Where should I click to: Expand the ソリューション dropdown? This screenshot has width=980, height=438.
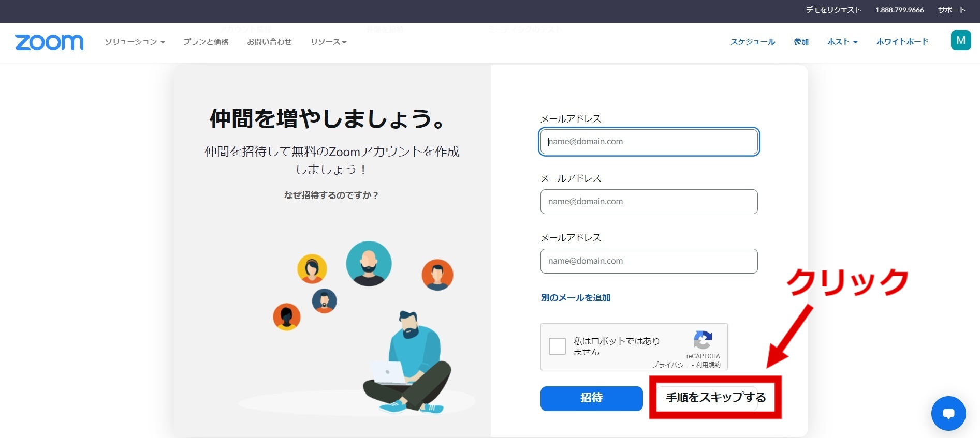click(x=135, y=42)
